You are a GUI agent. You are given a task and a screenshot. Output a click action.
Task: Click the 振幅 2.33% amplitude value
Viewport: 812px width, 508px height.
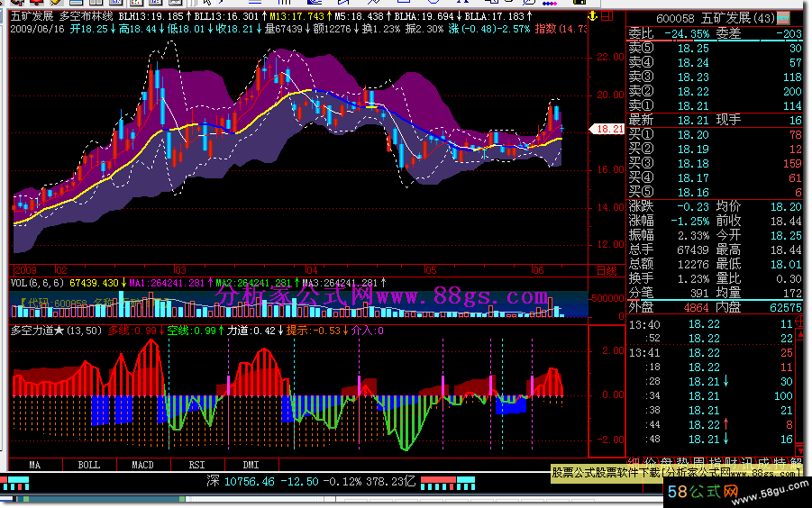pos(693,235)
